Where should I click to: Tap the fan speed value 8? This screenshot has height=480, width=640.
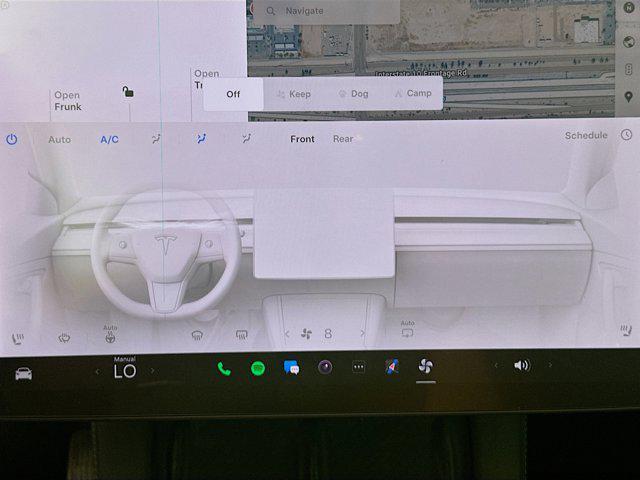coord(328,334)
